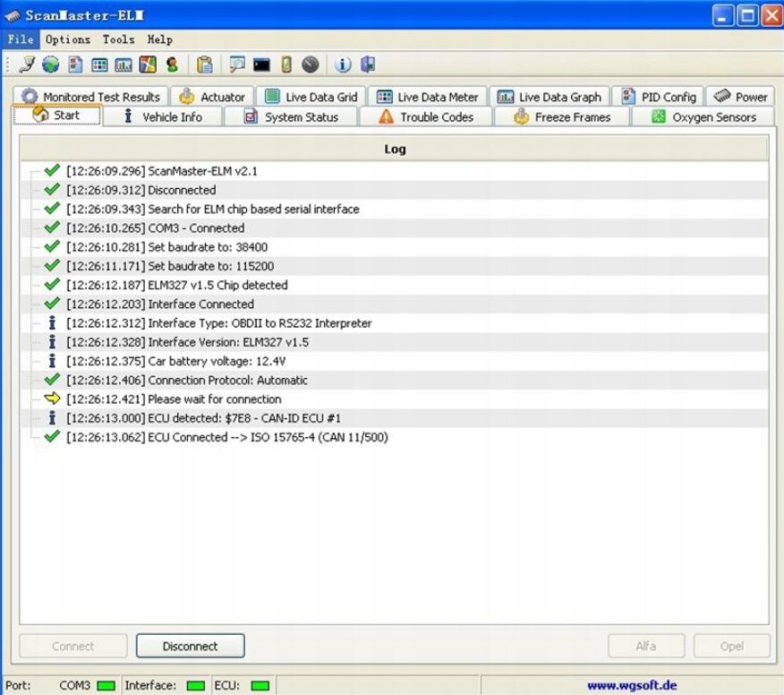The width and height of the screenshot is (784, 695).
Task: Click the Interface green status indicator
Action: pos(195,685)
